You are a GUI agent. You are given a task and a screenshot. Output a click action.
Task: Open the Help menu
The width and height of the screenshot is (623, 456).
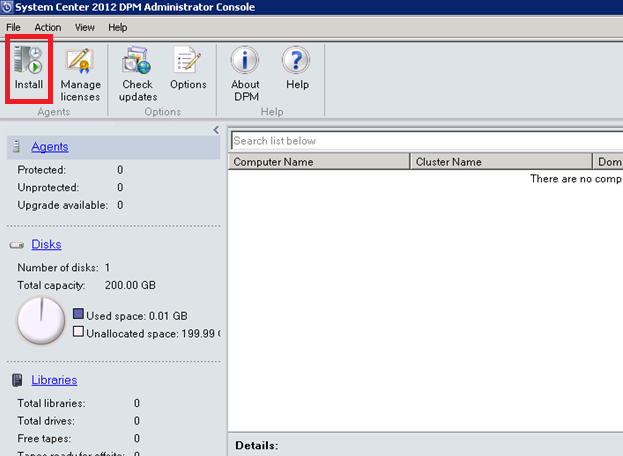(118, 27)
